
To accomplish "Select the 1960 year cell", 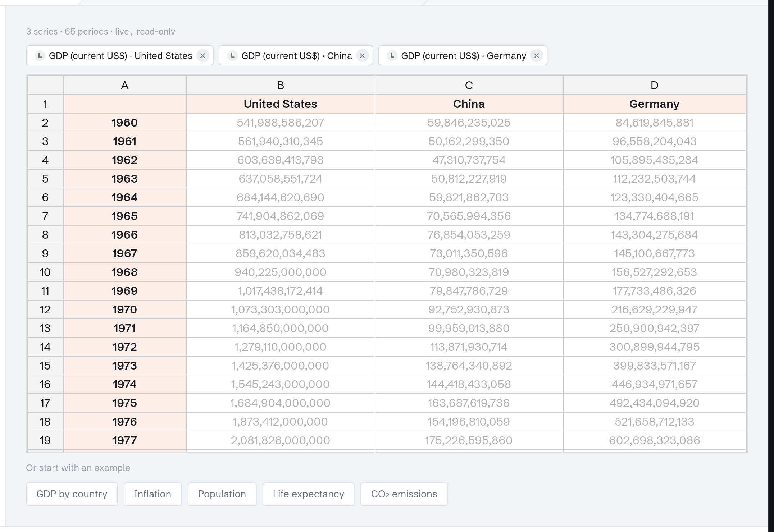I will pos(125,123).
